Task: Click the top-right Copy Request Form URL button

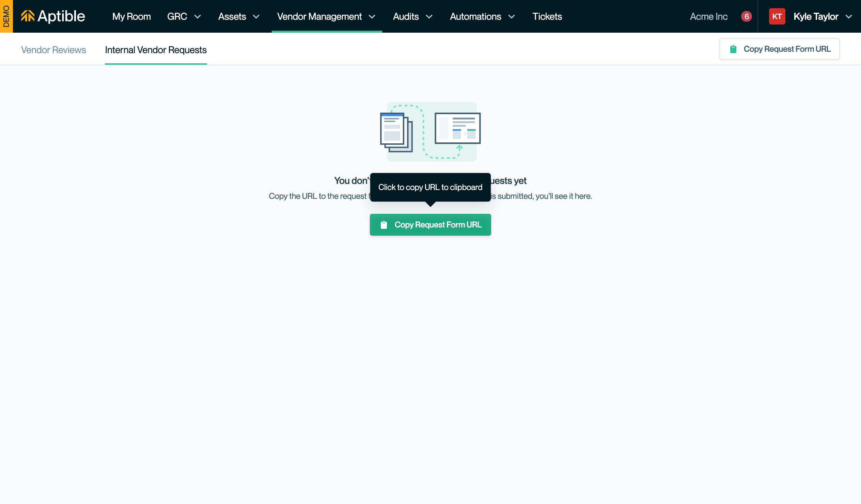Action: pyautogui.click(x=779, y=49)
